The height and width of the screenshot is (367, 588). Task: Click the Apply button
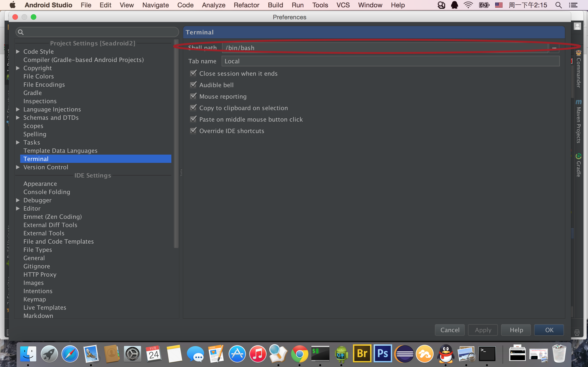point(483,330)
